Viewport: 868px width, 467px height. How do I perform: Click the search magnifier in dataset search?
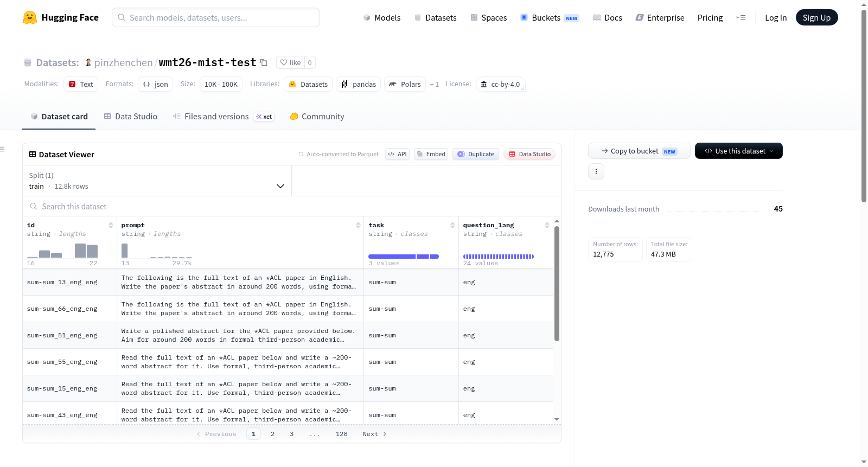(x=34, y=207)
